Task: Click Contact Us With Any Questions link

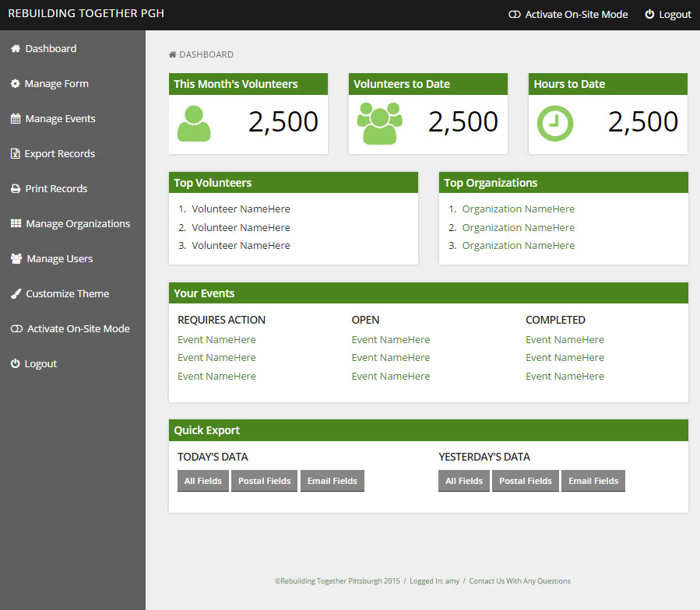Action: click(519, 581)
